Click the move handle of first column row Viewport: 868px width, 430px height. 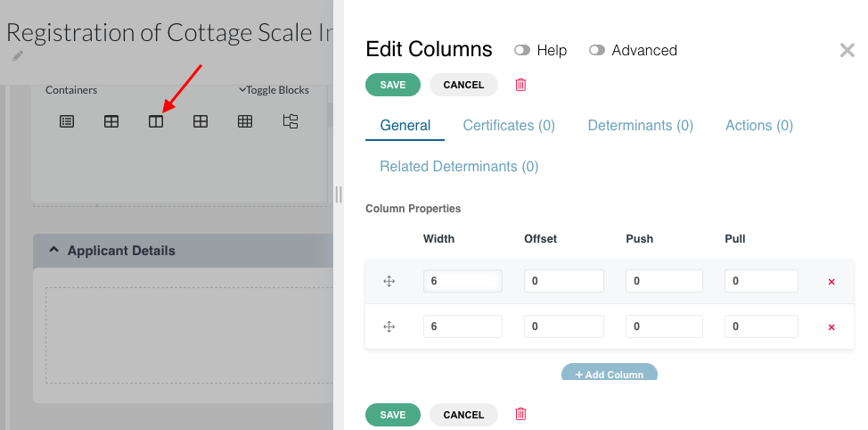click(x=389, y=282)
